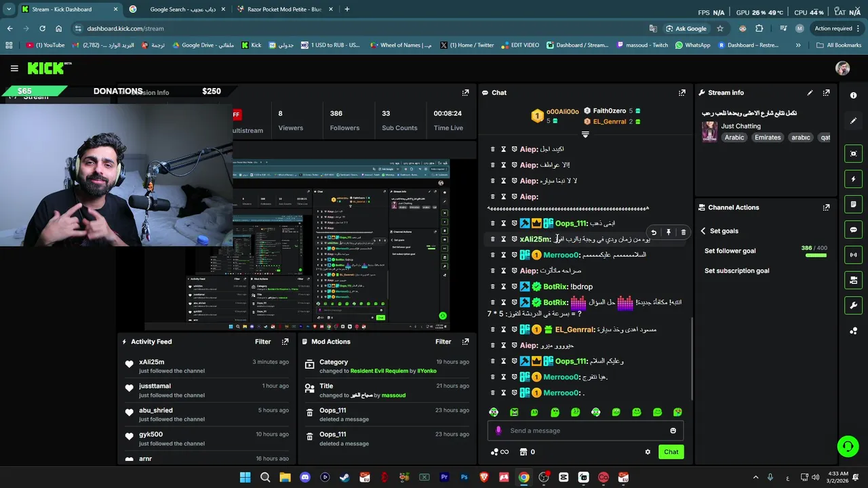Toggle the wrench stream info panel icon

853,305
